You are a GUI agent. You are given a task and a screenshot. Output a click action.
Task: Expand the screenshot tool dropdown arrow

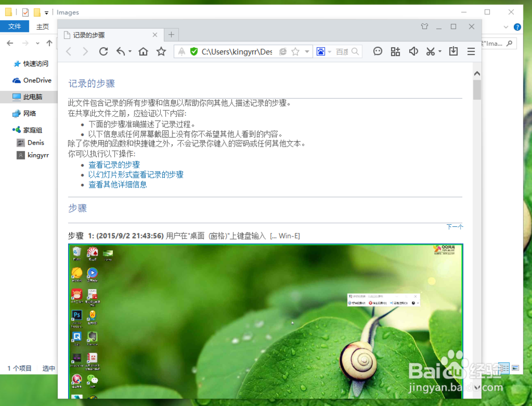pyautogui.click(x=439, y=52)
